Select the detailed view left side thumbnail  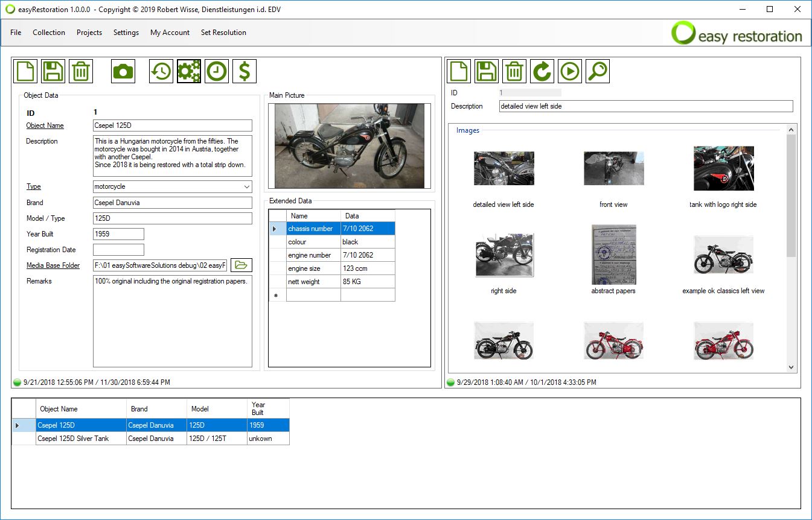[504, 168]
